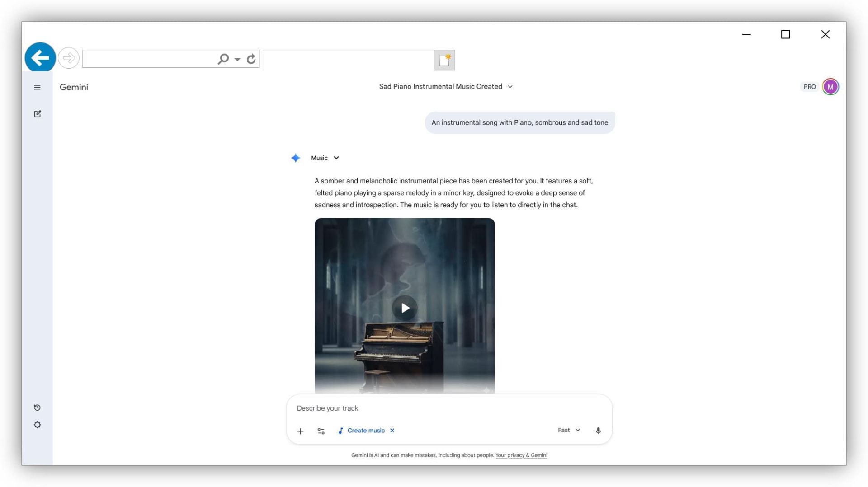Image resolution: width=868 pixels, height=487 pixels.
Task: Play the generated piano track
Action: click(405, 308)
